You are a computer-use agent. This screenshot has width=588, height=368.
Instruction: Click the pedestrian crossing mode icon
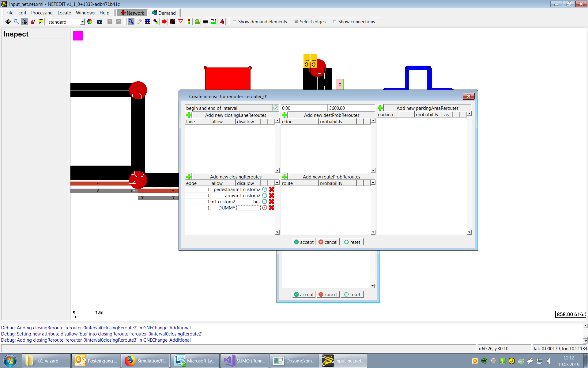tap(205, 22)
